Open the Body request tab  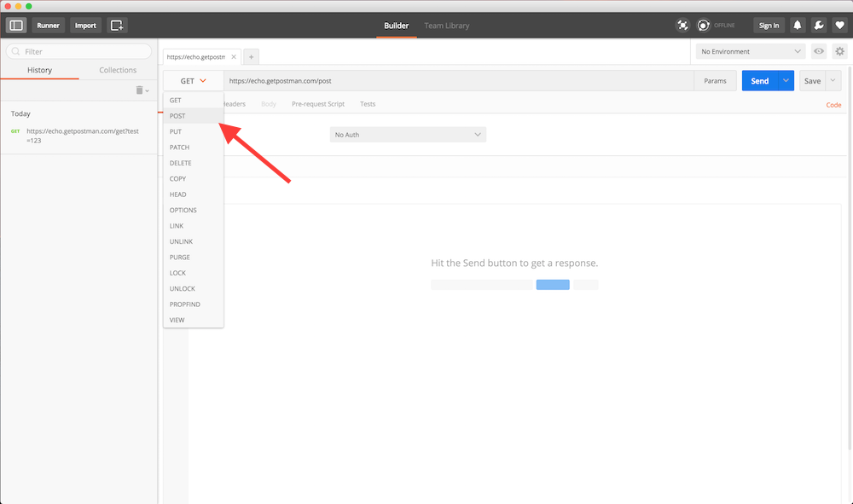268,104
